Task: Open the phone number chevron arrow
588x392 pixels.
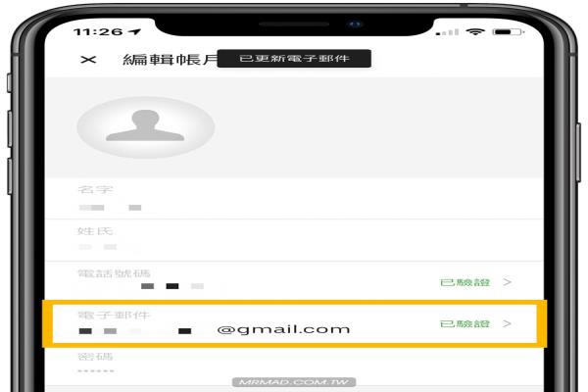Action: tap(508, 281)
